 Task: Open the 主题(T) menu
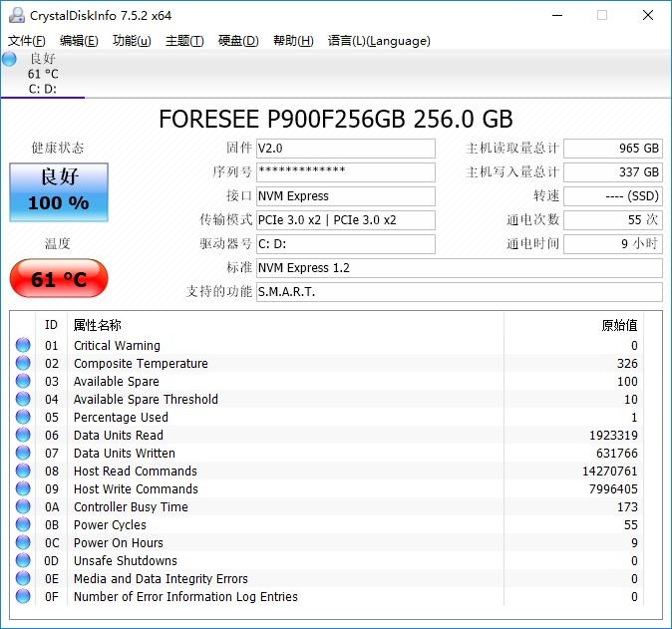(x=184, y=41)
